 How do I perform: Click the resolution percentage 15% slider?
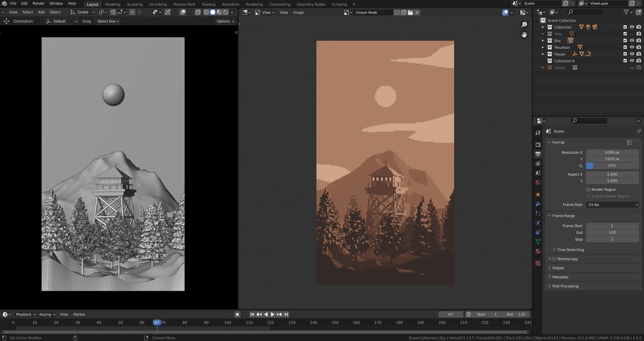tap(613, 166)
